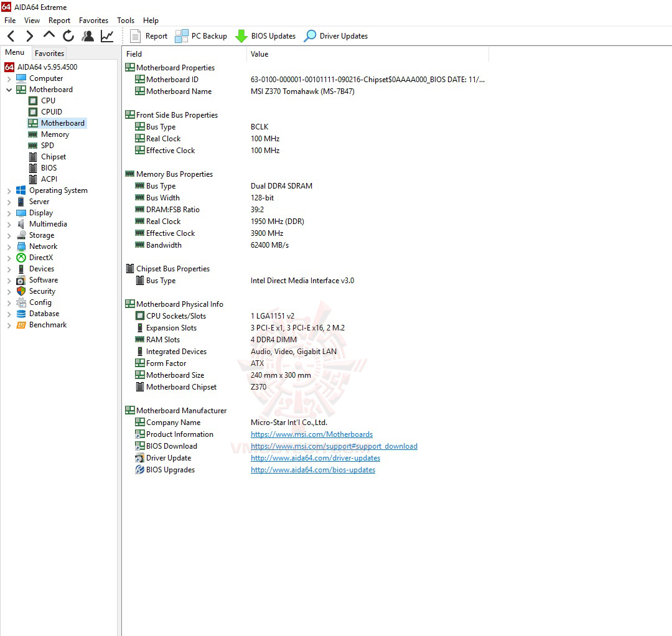Click the Devices icon in tree
Viewport: 672px width, 636px height.
point(21,269)
